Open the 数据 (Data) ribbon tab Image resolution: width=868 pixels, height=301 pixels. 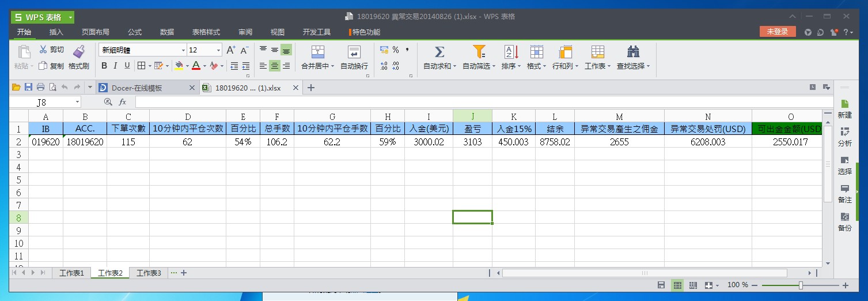(167, 32)
